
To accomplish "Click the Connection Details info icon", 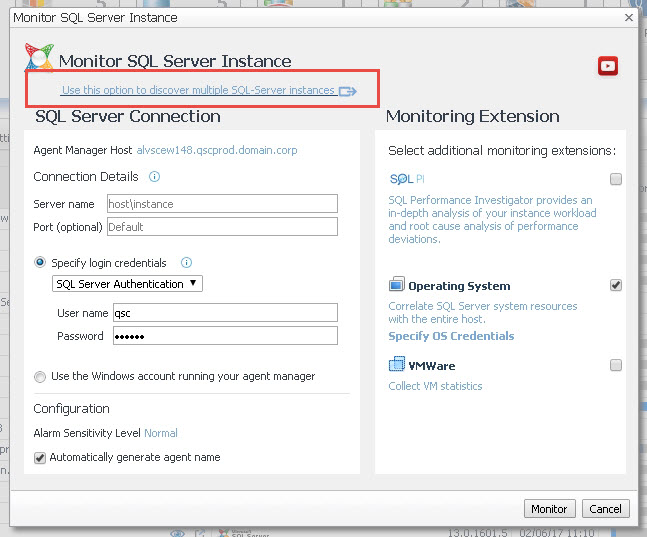I will coord(155,177).
